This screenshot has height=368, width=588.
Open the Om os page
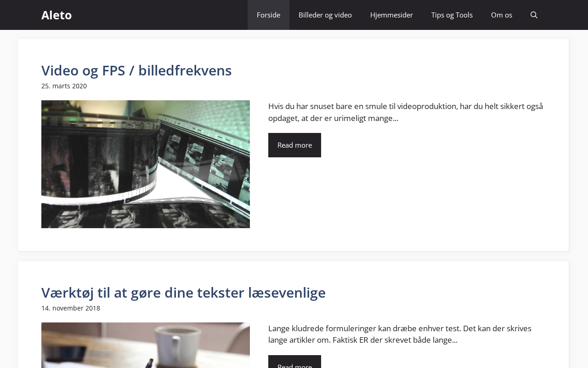502,15
